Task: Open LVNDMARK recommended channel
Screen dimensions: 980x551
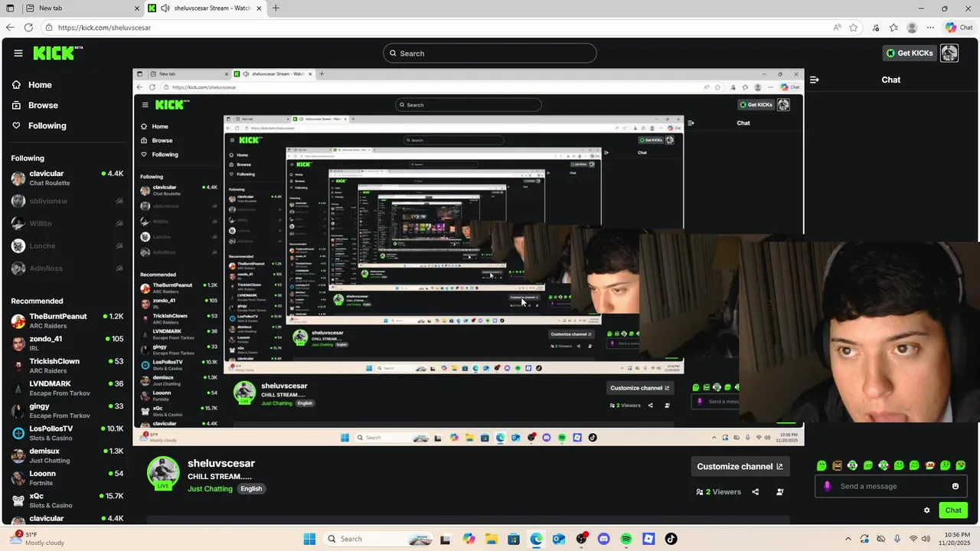Action: (67, 388)
